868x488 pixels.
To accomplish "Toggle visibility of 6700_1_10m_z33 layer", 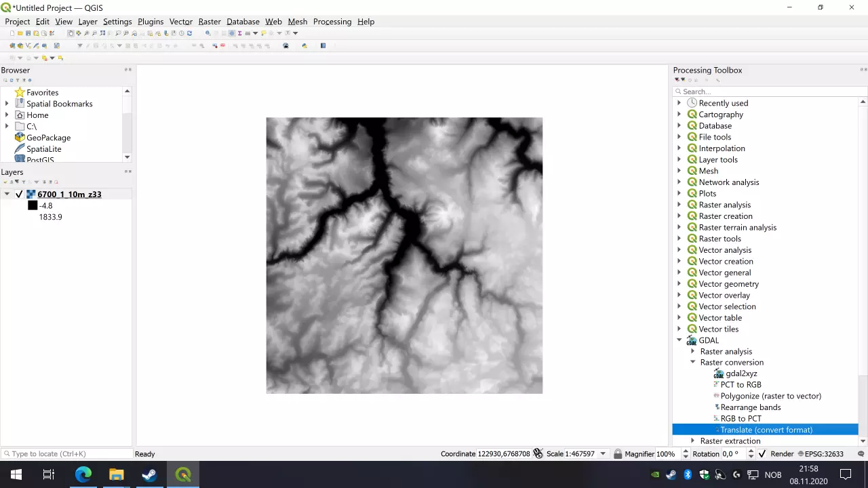I will pos(19,194).
